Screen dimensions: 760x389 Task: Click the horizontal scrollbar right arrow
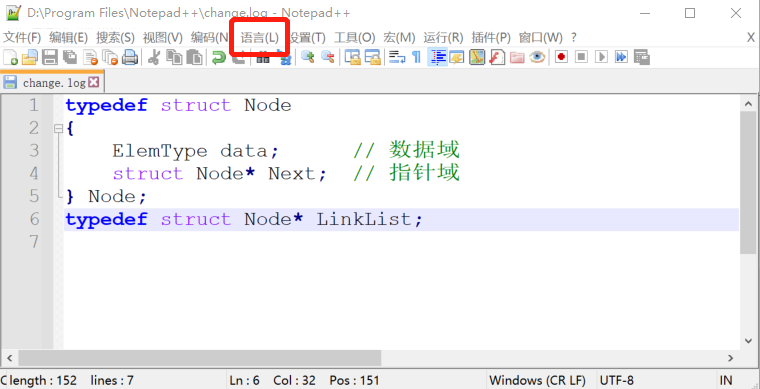tap(730, 358)
